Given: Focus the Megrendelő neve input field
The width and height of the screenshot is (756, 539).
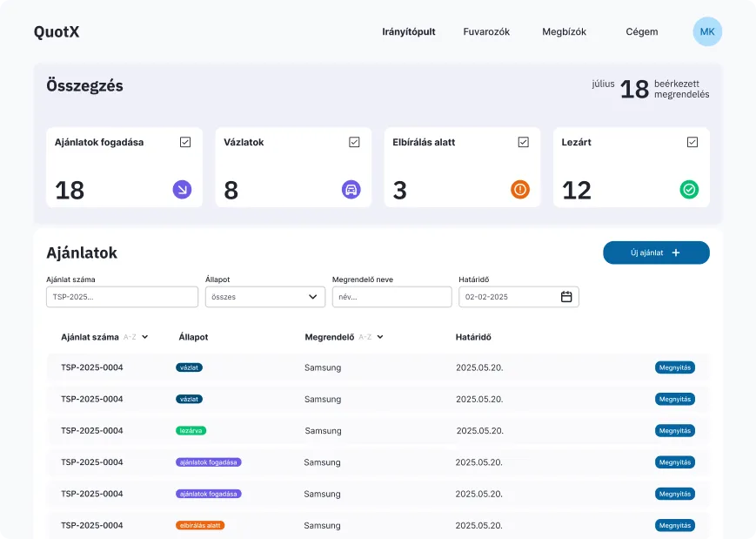Looking at the screenshot, I should (x=391, y=297).
